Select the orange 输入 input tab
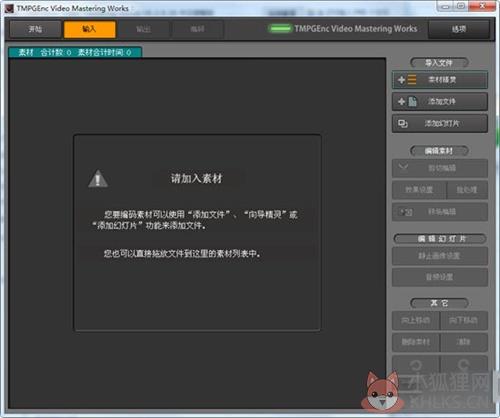The image size is (500, 418). pyautogui.click(x=90, y=29)
